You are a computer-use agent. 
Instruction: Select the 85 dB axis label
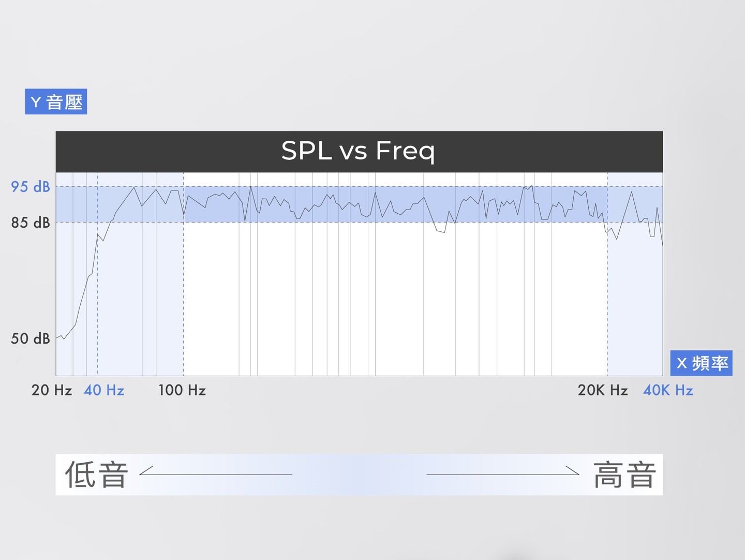(31, 223)
